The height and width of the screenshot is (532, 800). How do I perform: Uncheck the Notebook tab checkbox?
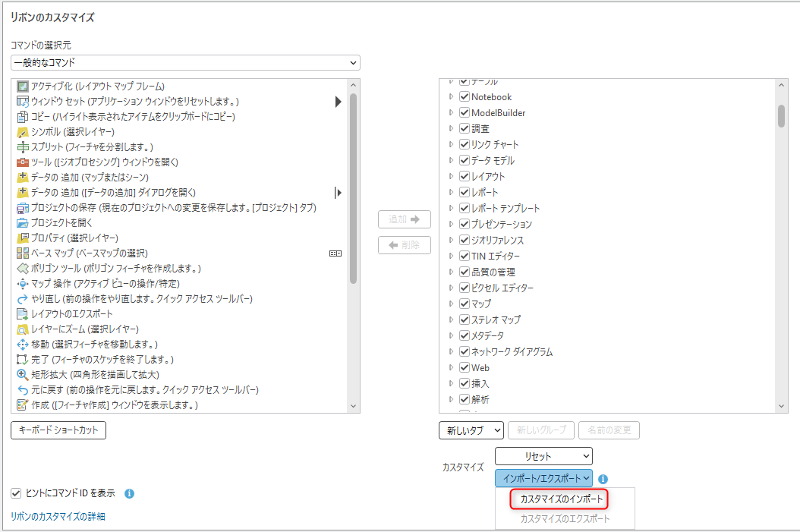click(x=465, y=97)
